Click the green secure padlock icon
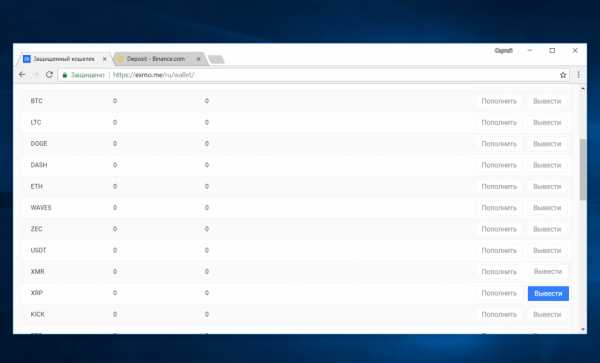Screen dimensions: 600x363 point(65,75)
